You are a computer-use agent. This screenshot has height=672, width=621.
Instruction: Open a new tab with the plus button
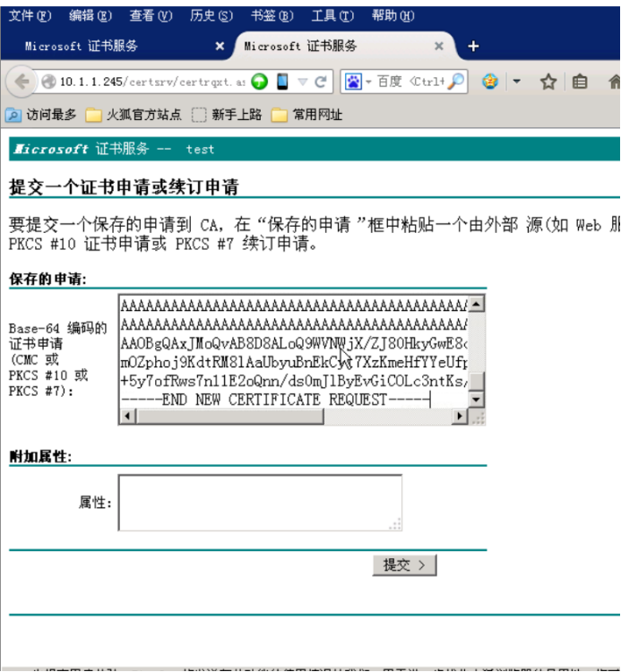(473, 46)
